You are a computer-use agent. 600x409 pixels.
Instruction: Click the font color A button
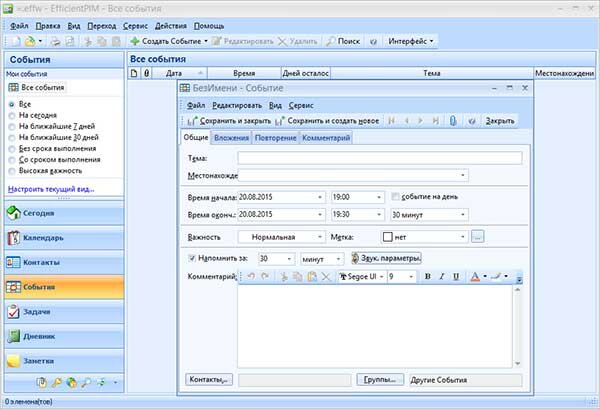tap(475, 276)
